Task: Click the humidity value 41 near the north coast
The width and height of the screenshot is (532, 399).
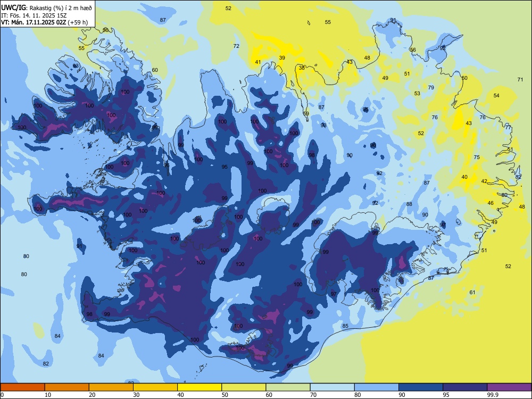Action: pos(258,62)
